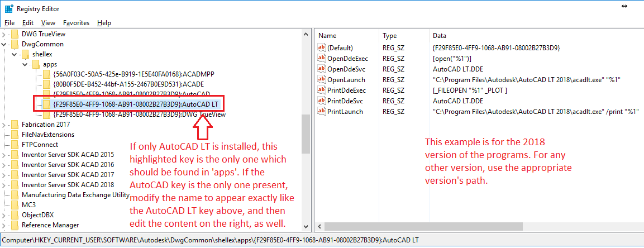
Task: Select the Manufacturing Data Exchange Utility key
Action: point(75,194)
